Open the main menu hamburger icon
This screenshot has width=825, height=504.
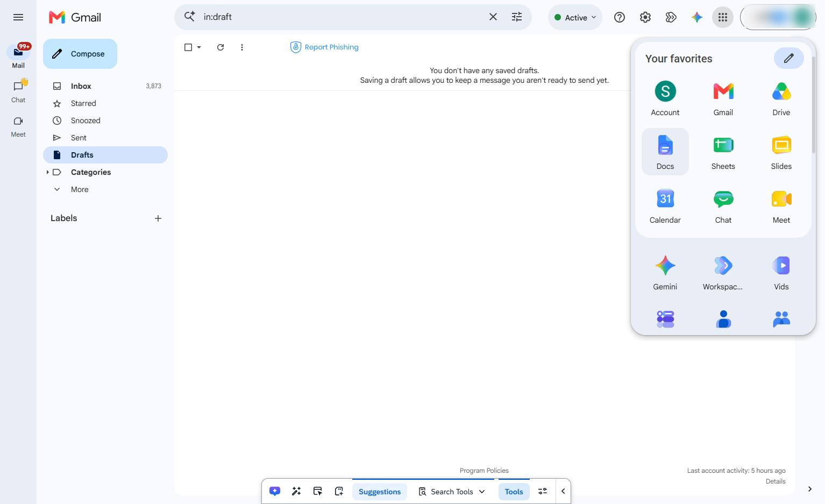pos(18,17)
